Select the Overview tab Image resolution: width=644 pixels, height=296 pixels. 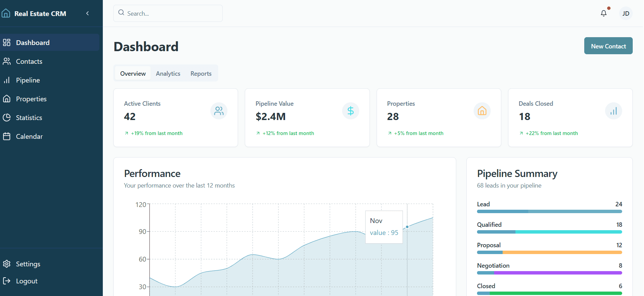[133, 73]
